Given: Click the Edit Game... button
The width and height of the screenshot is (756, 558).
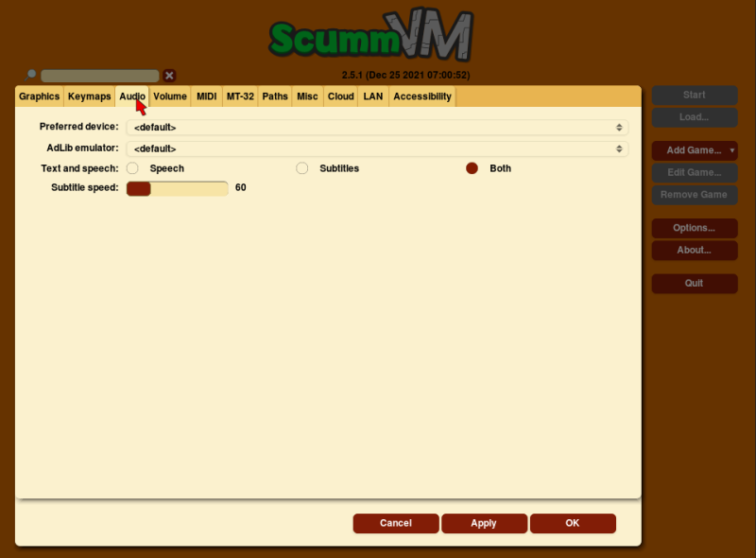Looking at the screenshot, I should click(695, 173).
